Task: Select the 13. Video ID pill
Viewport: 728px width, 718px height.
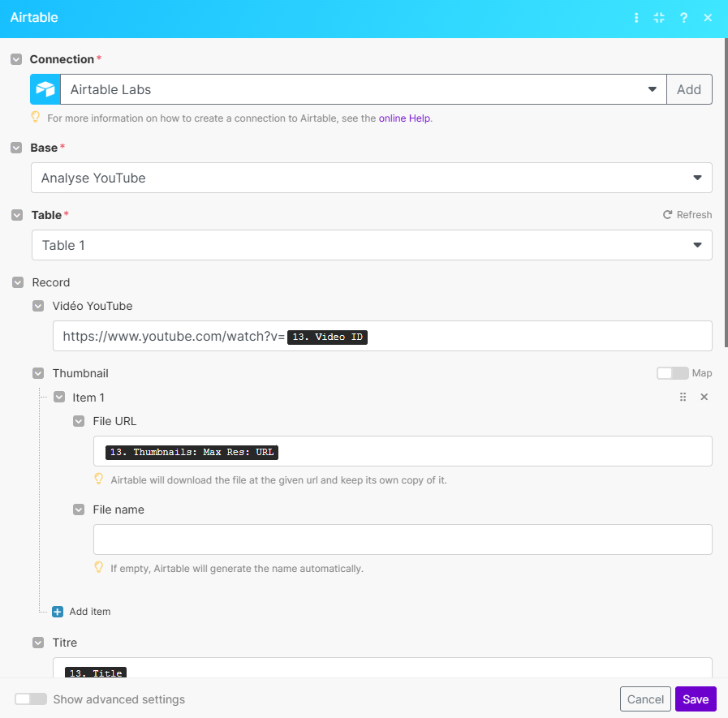Action: 327,337
